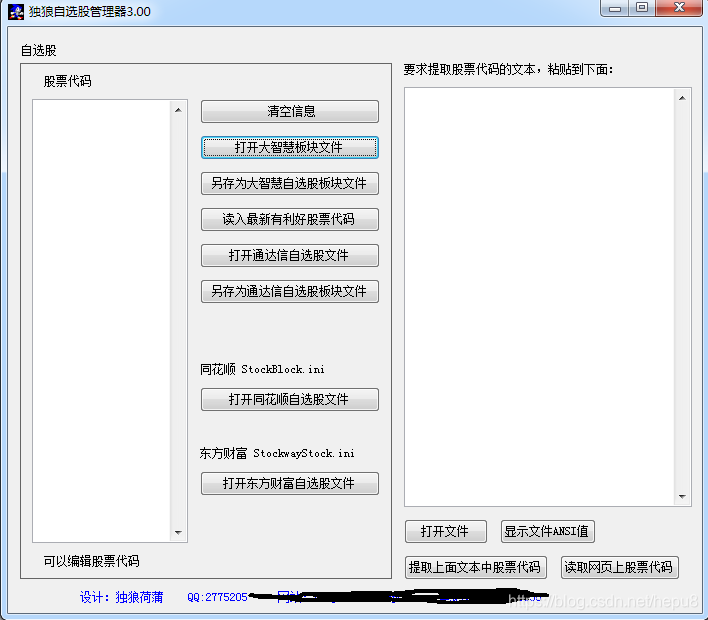Screen dimensions: 708x620
Task: Click the 清空信息 button
Action: click(289, 112)
